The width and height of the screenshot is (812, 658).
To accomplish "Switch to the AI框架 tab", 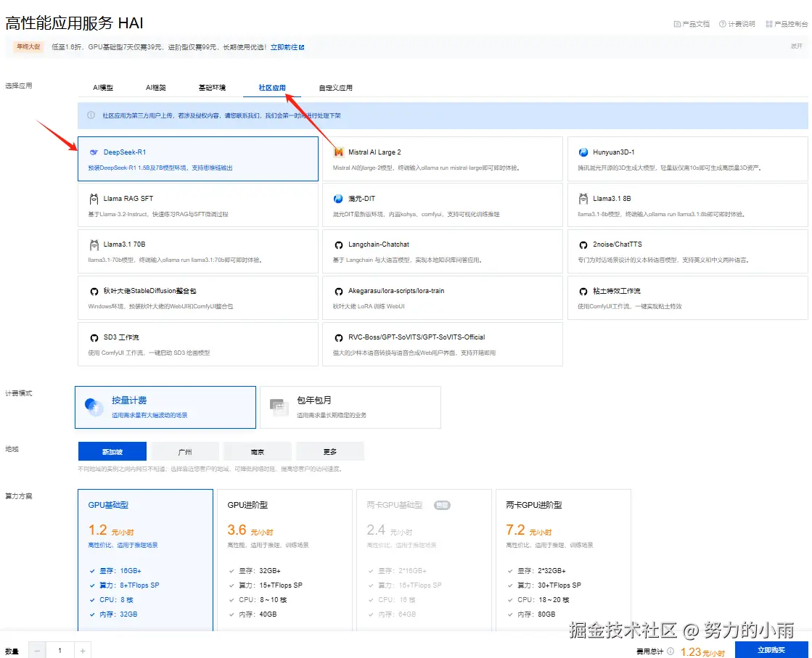I will [156, 88].
